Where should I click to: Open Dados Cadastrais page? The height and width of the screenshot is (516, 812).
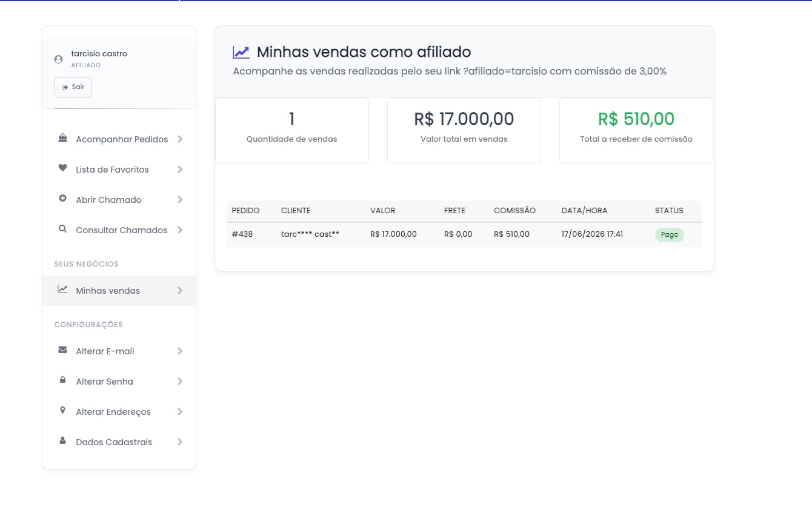pyautogui.click(x=119, y=442)
